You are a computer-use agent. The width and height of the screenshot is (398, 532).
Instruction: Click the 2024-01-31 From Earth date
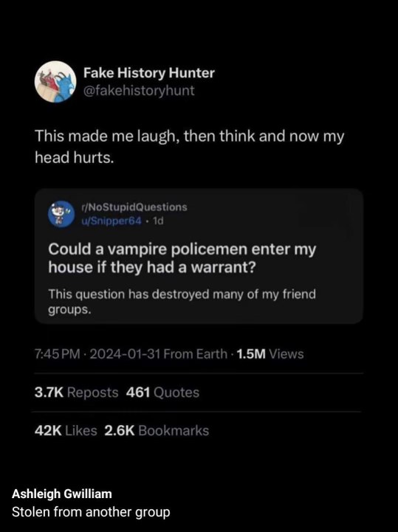click(x=158, y=354)
